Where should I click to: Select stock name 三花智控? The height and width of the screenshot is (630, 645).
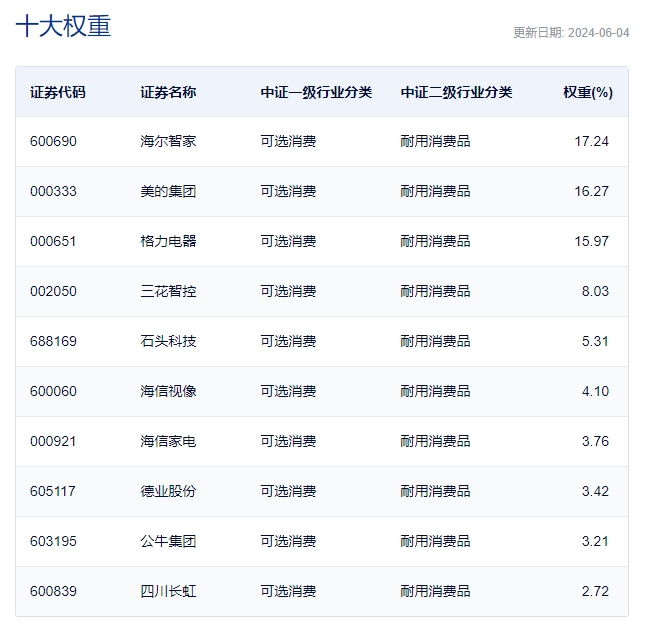[168, 292]
